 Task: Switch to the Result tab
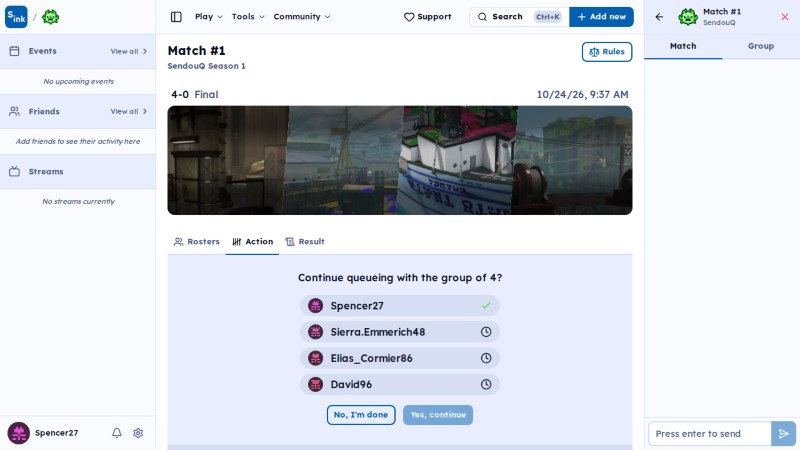click(305, 242)
